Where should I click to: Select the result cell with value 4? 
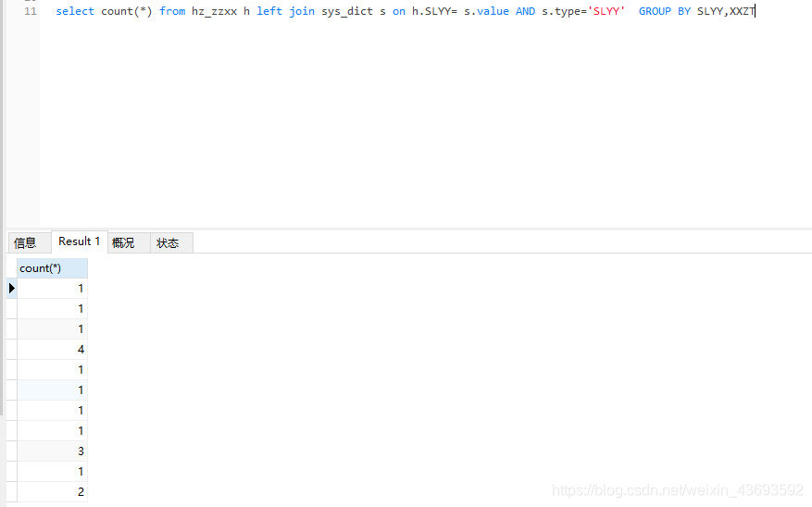tap(52, 349)
